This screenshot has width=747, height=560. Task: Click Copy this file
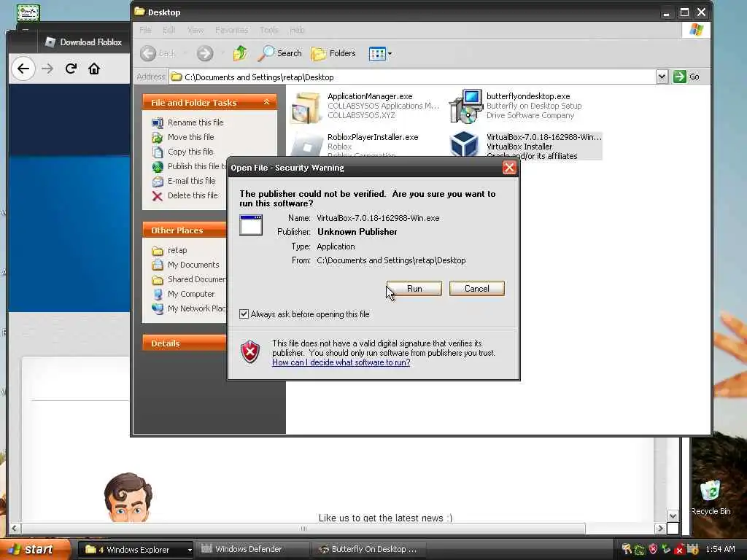click(x=190, y=152)
